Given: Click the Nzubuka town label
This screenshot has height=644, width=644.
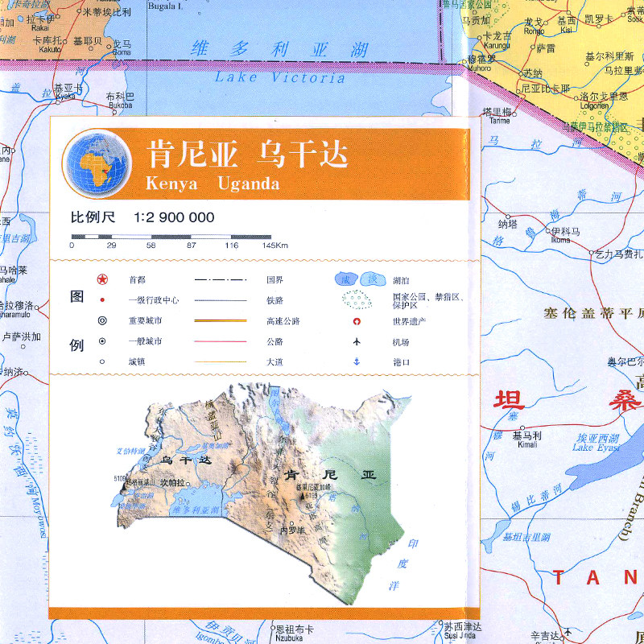Looking at the screenshot, I should click(289, 638).
